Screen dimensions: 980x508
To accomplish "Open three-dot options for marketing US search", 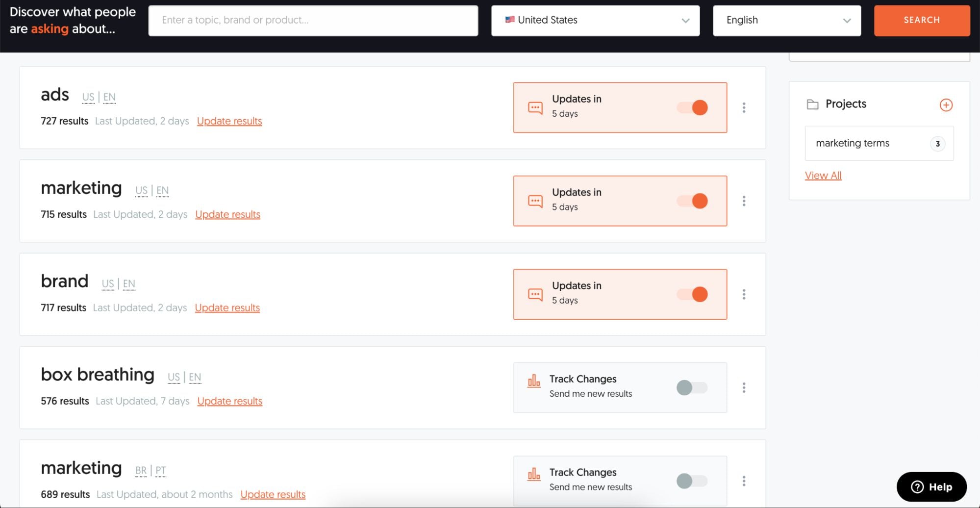I will (x=744, y=201).
